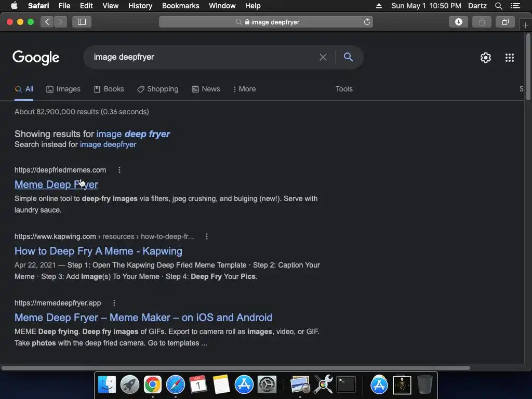
Task: Open the Safari downloads button
Action: tap(458, 22)
